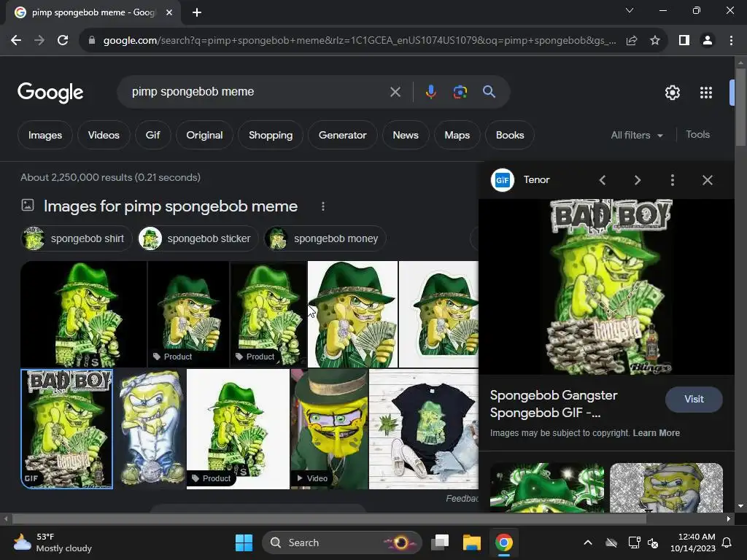The width and height of the screenshot is (747, 560).
Task: Select the Videos filter chip
Action: tap(104, 135)
